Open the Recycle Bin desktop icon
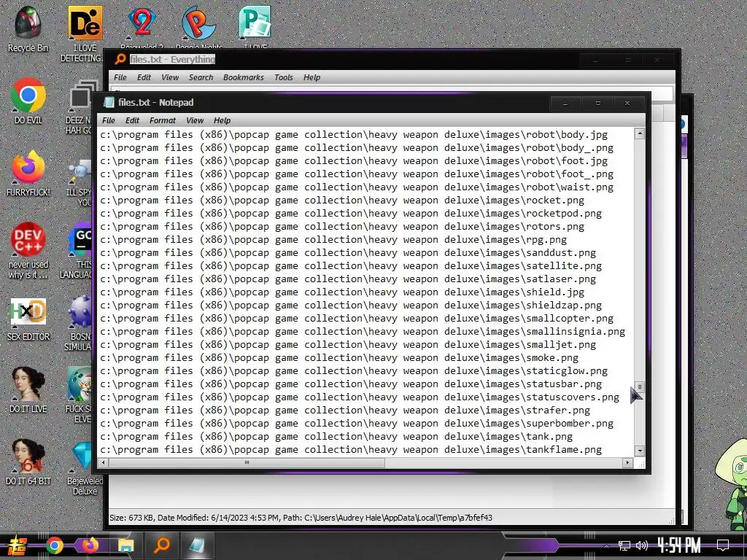This screenshot has height=560, width=747. 28,28
